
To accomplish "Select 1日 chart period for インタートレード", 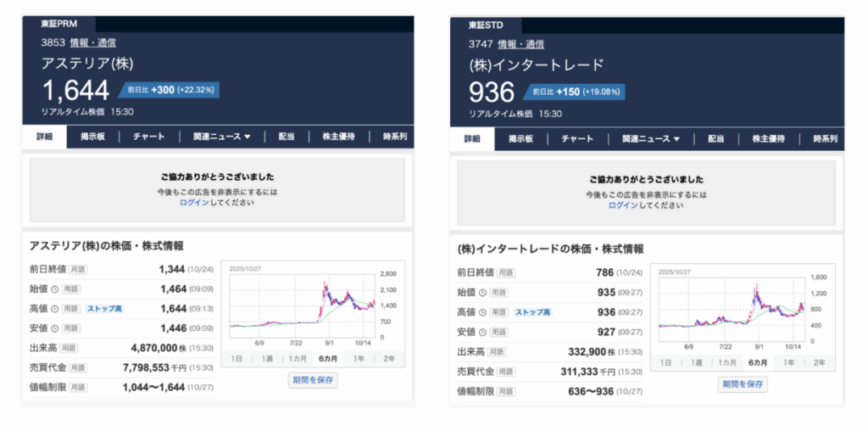I will click(665, 363).
